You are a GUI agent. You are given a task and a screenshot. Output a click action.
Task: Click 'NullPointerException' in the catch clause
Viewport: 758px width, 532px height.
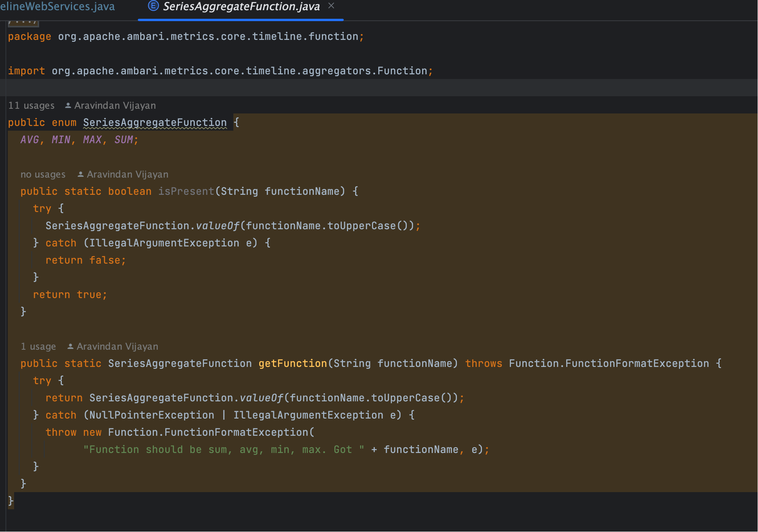(x=152, y=415)
